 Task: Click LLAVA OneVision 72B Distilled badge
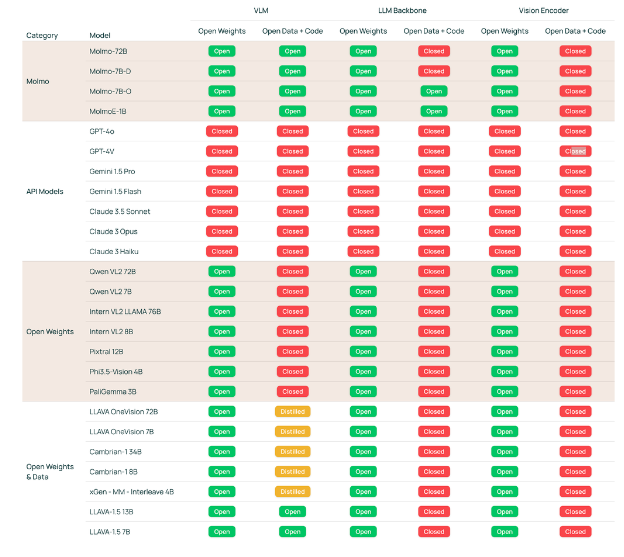click(292, 412)
